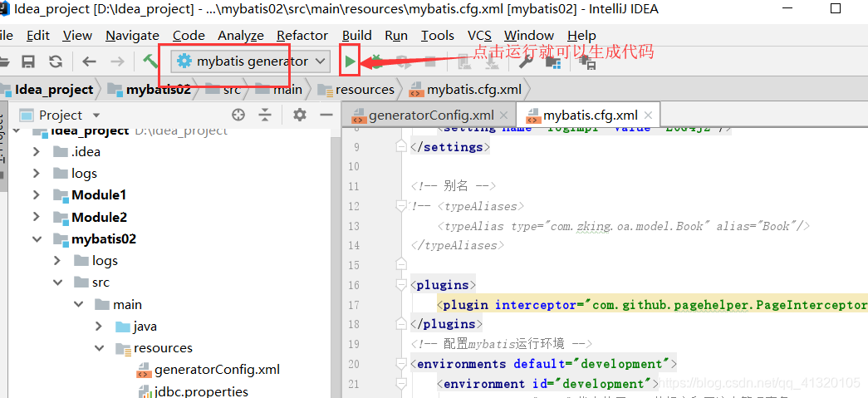This screenshot has width=868, height=398.
Task: Run mybatis generator with green play icon
Action: (x=350, y=61)
